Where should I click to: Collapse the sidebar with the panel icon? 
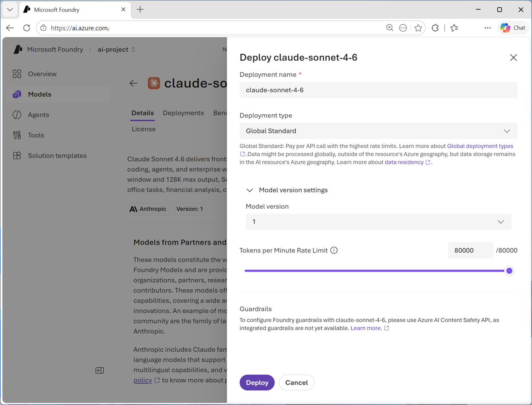coord(100,370)
